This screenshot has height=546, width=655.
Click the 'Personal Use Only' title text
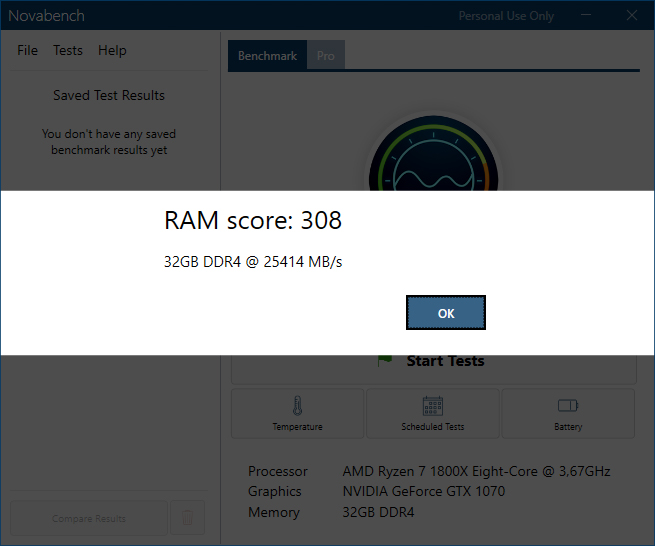506,16
